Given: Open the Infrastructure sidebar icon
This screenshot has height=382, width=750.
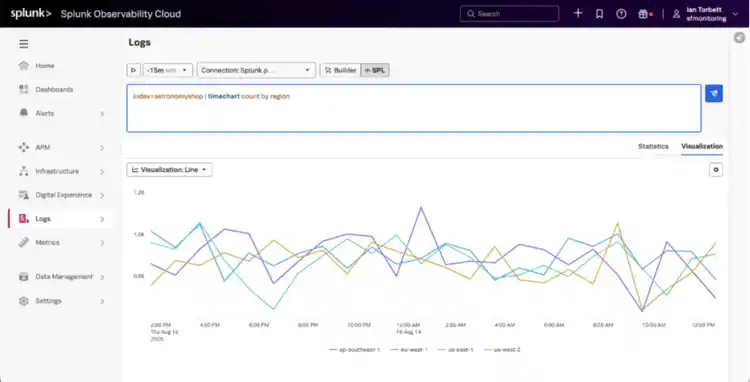Looking at the screenshot, I should (23, 171).
